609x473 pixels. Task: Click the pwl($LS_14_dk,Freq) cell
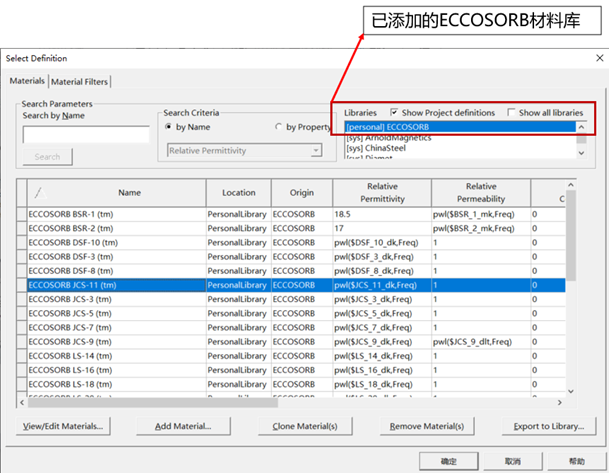(382, 356)
